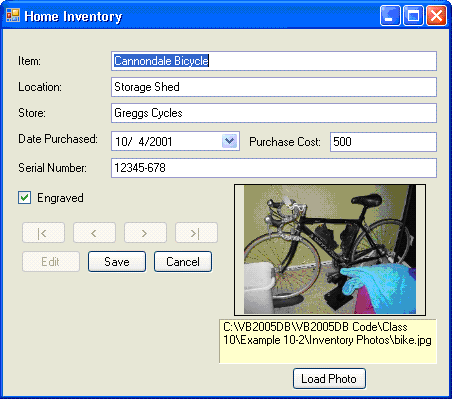
Task: Click the bicycle photo preview
Action: 330,250
